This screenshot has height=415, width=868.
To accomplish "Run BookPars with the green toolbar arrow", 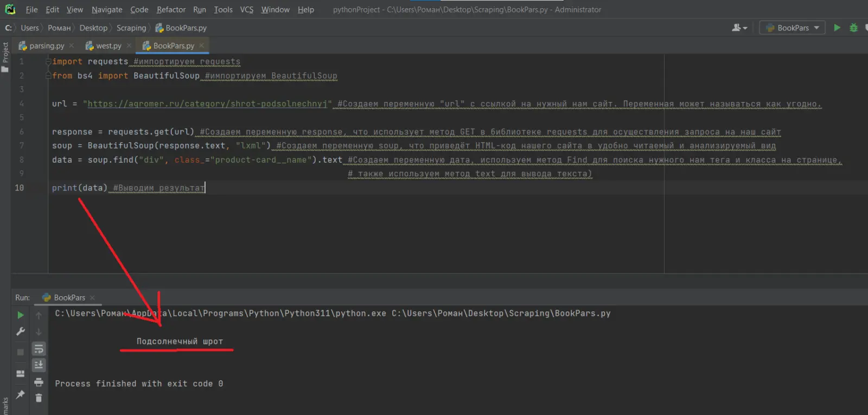I will [837, 28].
